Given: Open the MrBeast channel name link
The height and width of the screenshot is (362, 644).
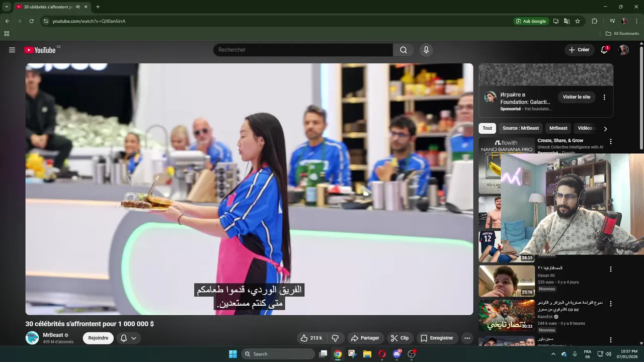Looking at the screenshot, I should pyautogui.click(x=53, y=335).
